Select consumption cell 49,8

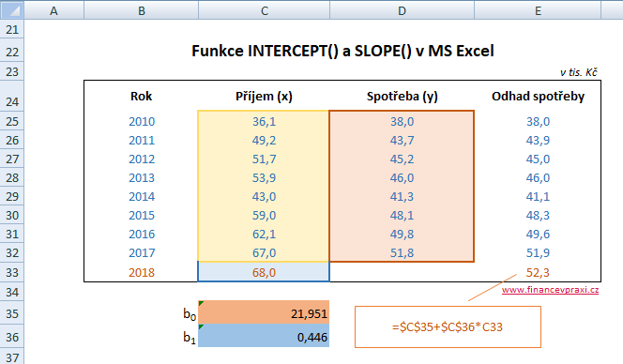click(x=402, y=234)
